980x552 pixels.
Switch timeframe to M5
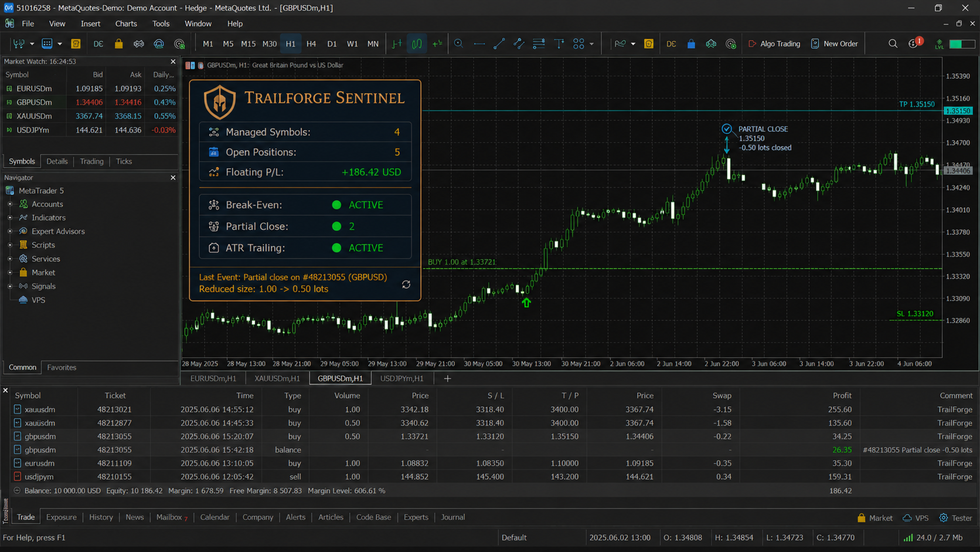click(x=228, y=44)
